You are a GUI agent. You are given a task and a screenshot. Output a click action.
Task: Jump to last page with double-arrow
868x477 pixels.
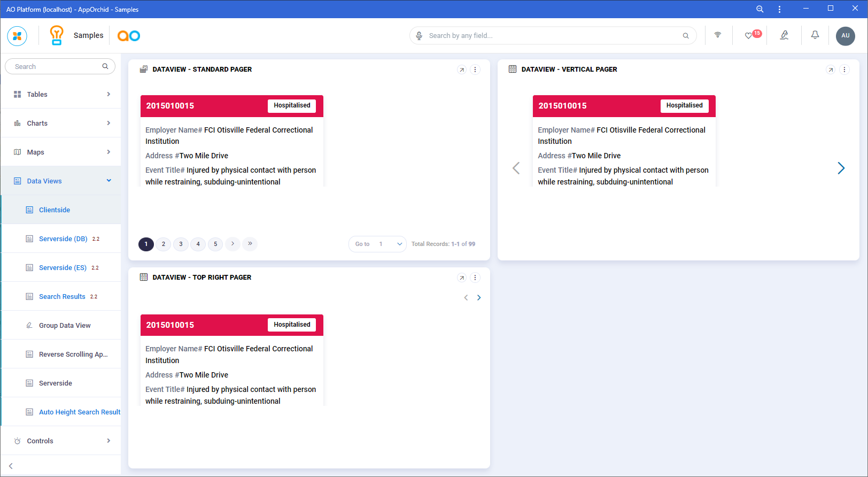click(250, 244)
